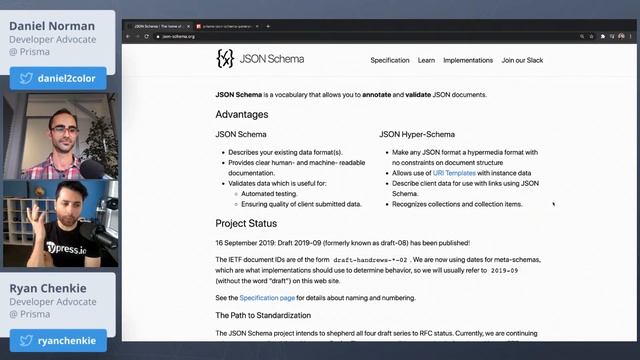This screenshot has height=360, width=640.
Task: Click the zoom magnifier icon in address bar
Action: (582, 36)
